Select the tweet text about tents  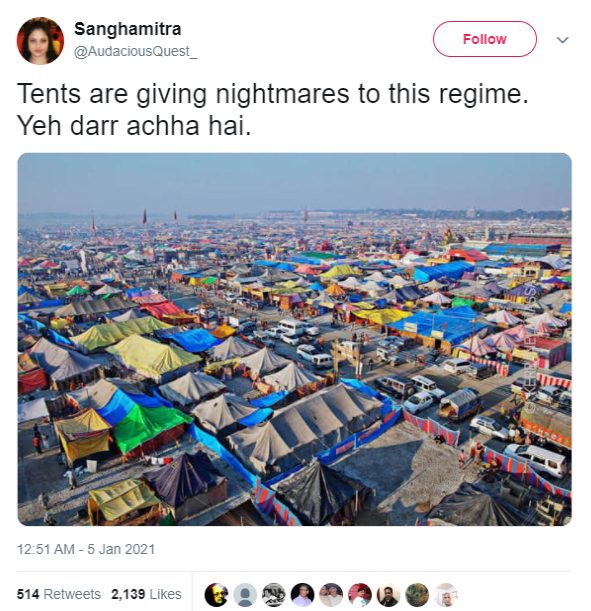coord(273,110)
